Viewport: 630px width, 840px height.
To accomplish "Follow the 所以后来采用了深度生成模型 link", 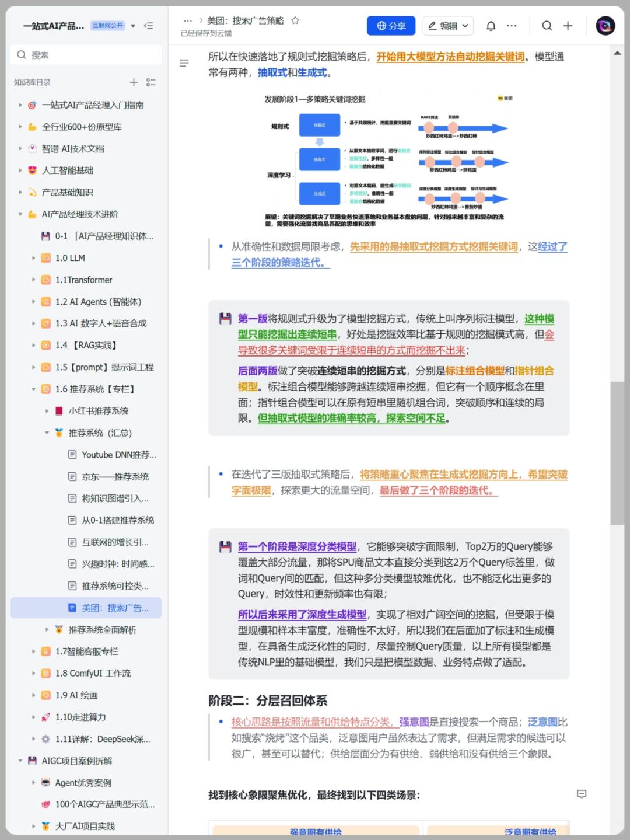I will [x=302, y=615].
